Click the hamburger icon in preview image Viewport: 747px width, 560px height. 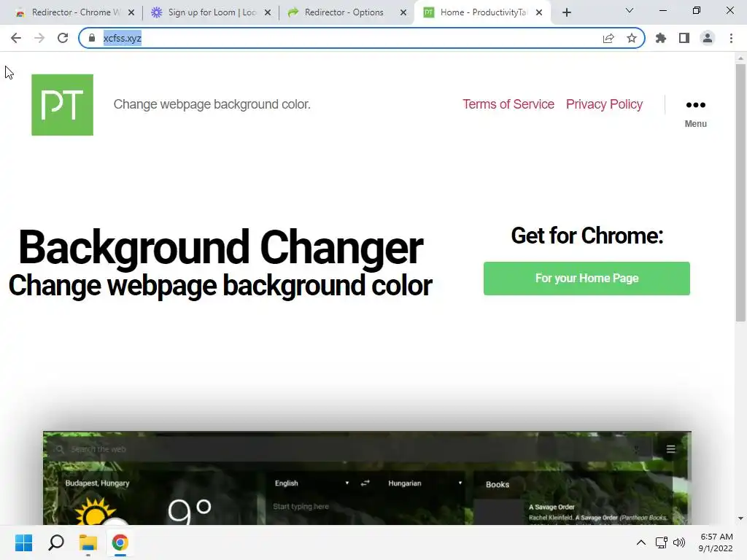(671, 449)
